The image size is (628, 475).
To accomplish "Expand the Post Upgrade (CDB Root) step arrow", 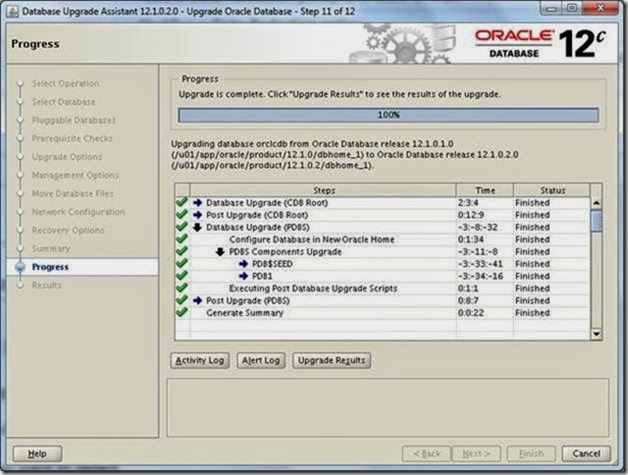I will 197,215.
